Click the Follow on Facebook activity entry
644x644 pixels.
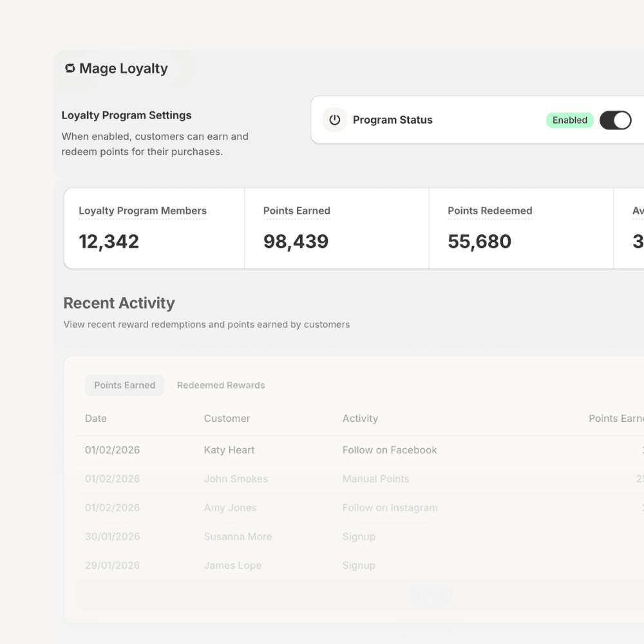390,450
